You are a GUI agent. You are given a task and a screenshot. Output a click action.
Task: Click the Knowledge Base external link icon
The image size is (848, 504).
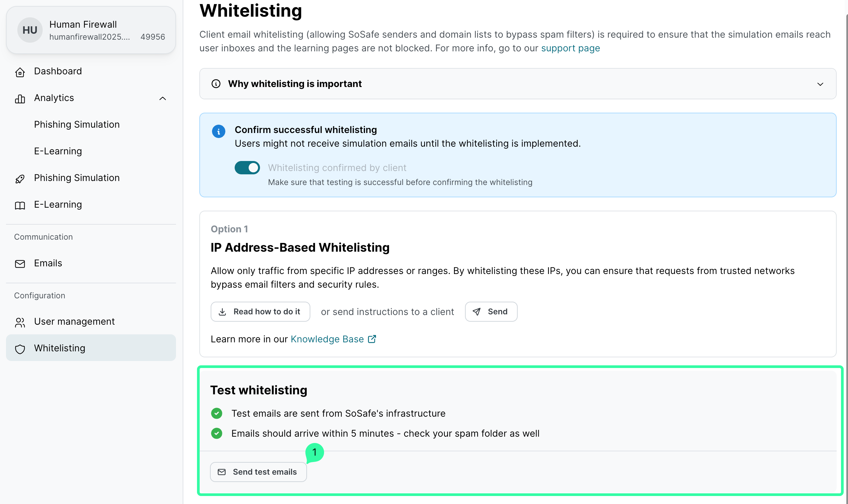[372, 339]
